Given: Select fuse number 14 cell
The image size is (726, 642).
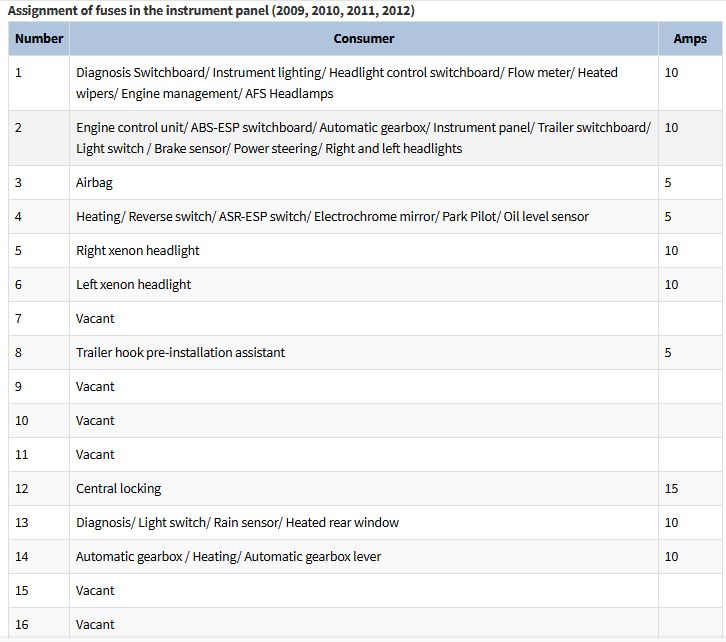Looking at the screenshot, I should [x=39, y=556].
